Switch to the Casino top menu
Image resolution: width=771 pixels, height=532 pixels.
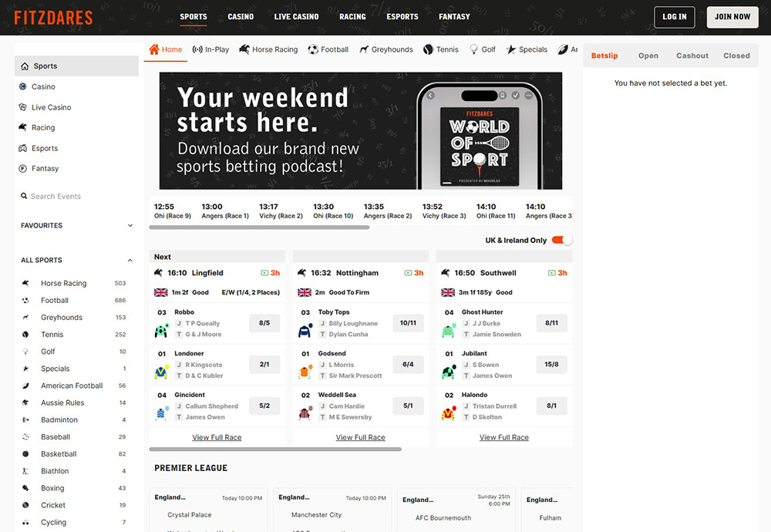(x=241, y=17)
